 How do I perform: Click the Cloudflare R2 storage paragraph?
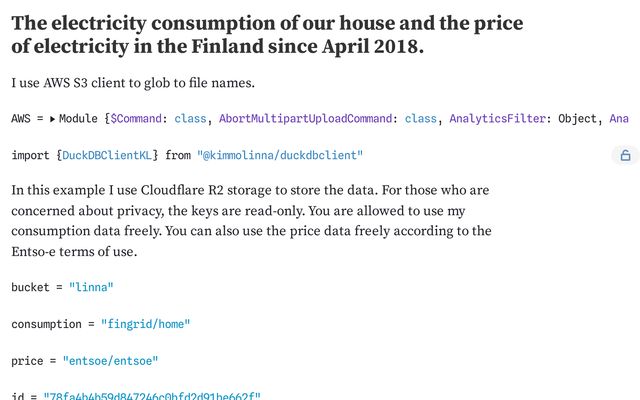pos(252,220)
